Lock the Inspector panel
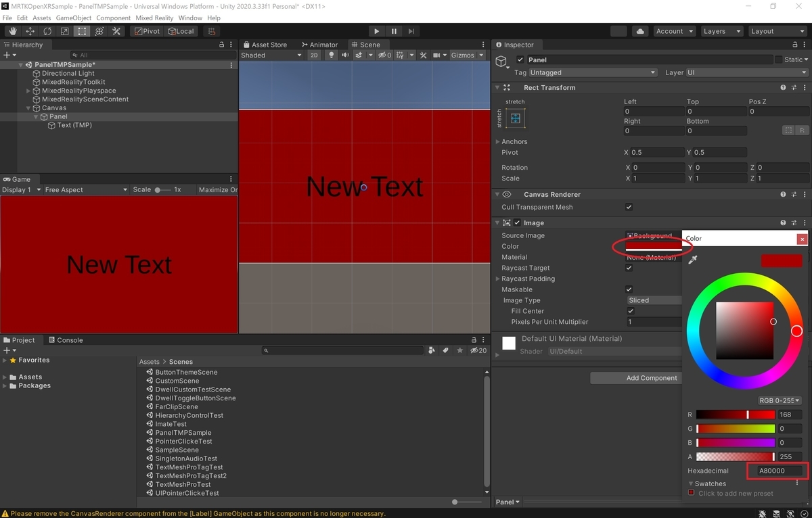The width and height of the screenshot is (812, 518). (x=794, y=45)
